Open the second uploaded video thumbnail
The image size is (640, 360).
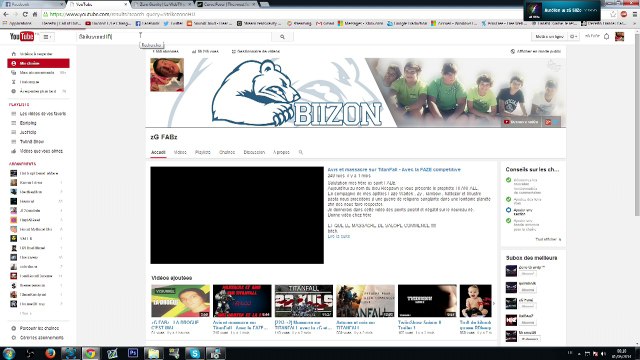click(x=242, y=301)
